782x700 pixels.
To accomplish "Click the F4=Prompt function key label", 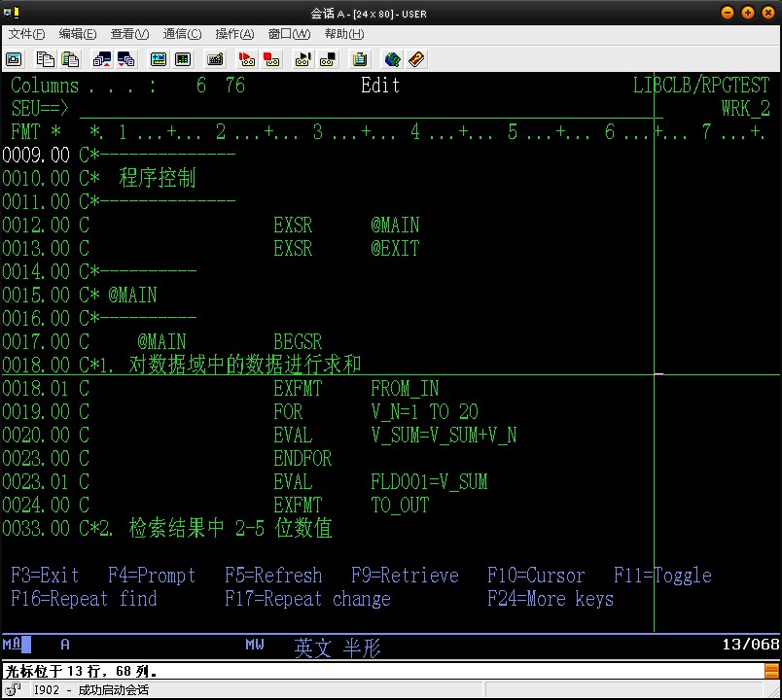I will pos(152,576).
